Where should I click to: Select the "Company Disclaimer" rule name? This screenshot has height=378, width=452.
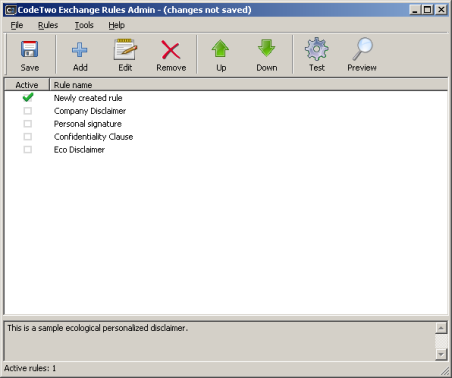(x=90, y=111)
